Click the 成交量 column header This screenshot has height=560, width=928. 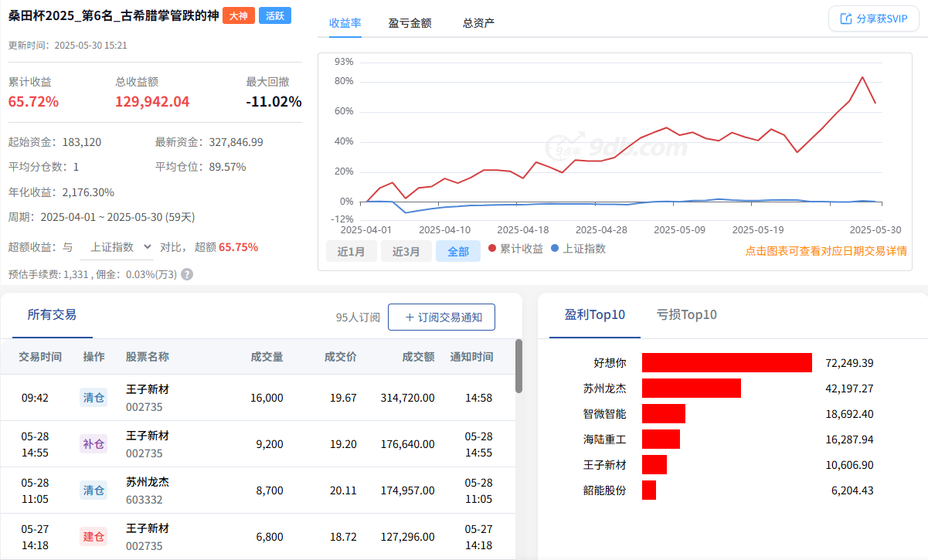267,357
